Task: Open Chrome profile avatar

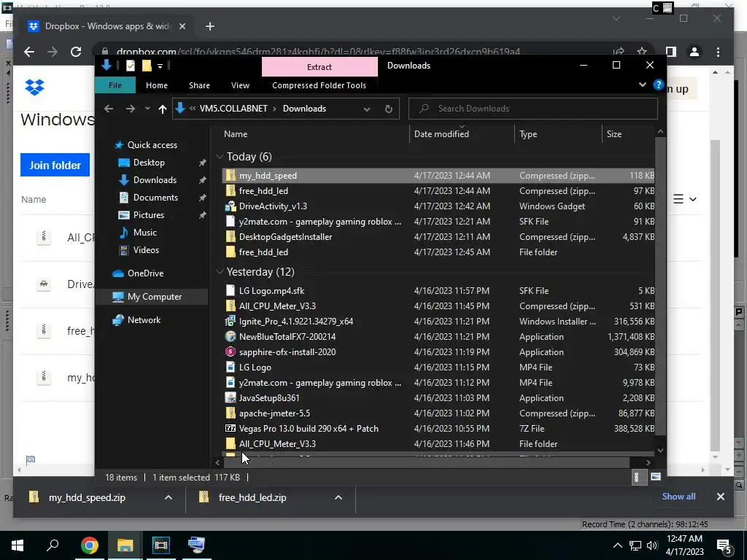Action: (694, 52)
